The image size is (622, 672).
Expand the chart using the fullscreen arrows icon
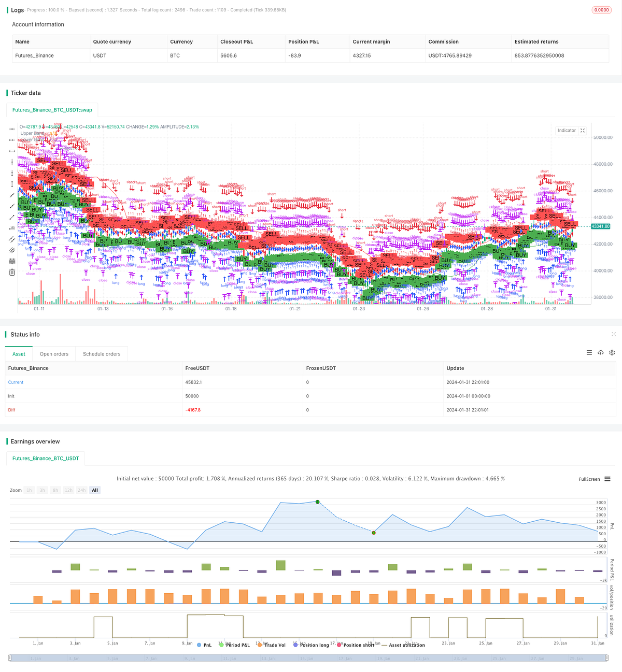pyautogui.click(x=583, y=131)
